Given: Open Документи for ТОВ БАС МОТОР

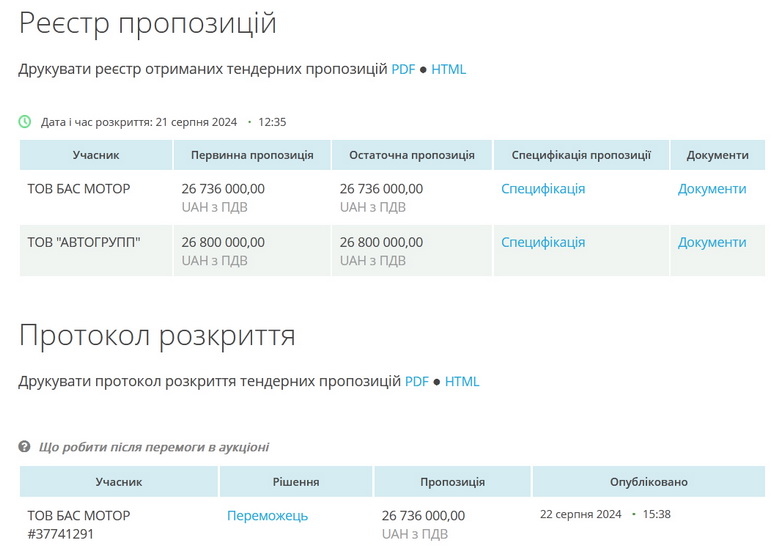Looking at the screenshot, I should [x=712, y=188].
